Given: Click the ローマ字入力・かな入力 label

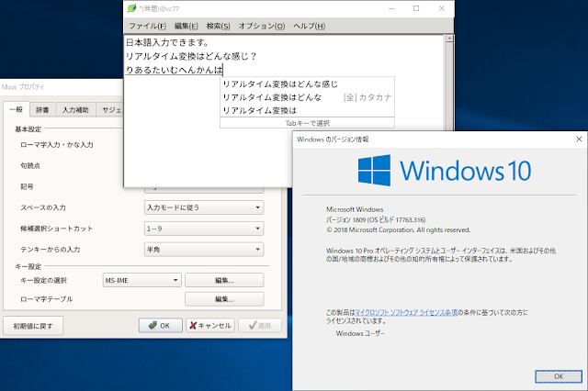Looking at the screenshot, I should (57, 145).
